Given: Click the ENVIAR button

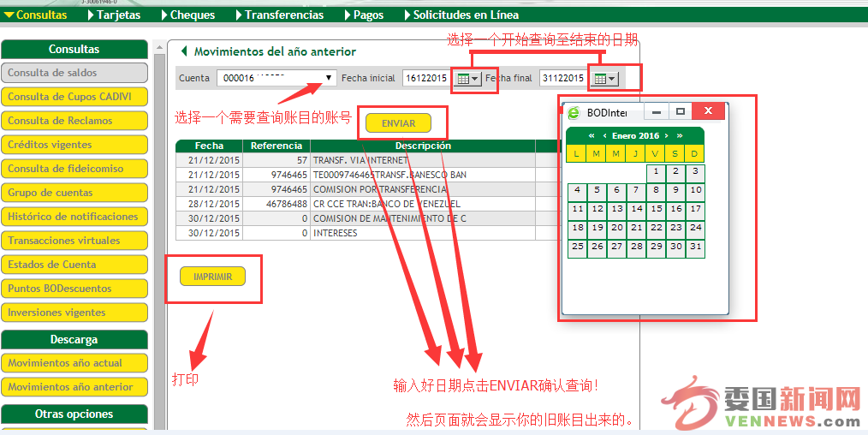Looking at the screenshot, I should [x=399, y=123].
